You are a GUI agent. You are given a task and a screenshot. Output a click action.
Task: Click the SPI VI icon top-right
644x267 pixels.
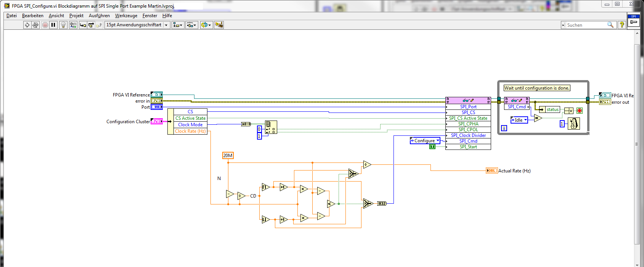[x=633, y=20]
